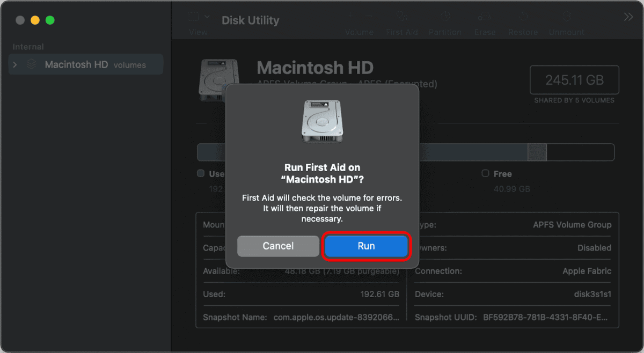Screen dimensions: 644x353
Task: Click the Restore toolbar icon
Action: tap(523, 17)
